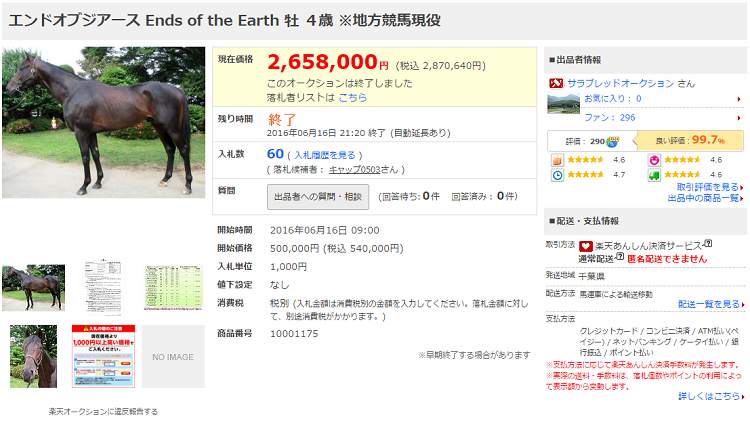
Task: Expand 詳しくはこちら payment details
Action: [709, 396]
